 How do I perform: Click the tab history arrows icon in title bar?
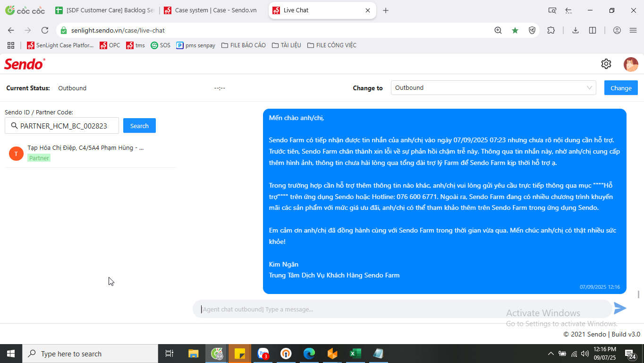[x=568, y=10]
